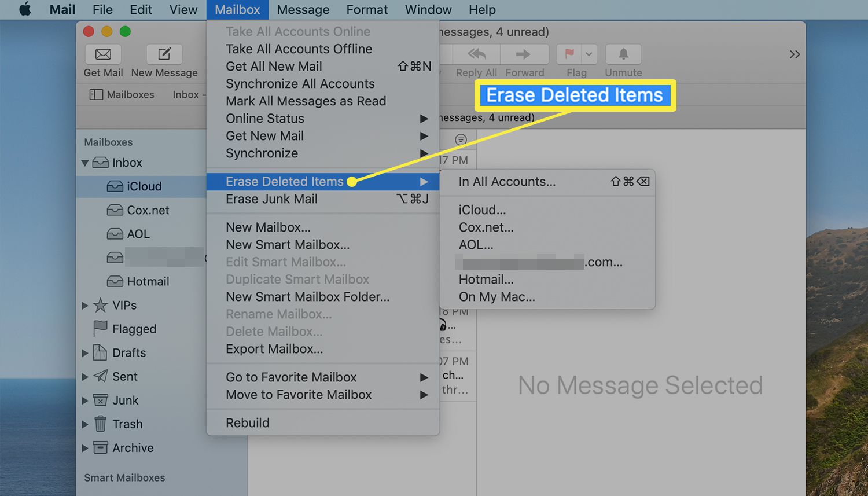This screenshot has width=868, height=496.
Task: Choose New Mailbox...
Action: pos(323,227)
